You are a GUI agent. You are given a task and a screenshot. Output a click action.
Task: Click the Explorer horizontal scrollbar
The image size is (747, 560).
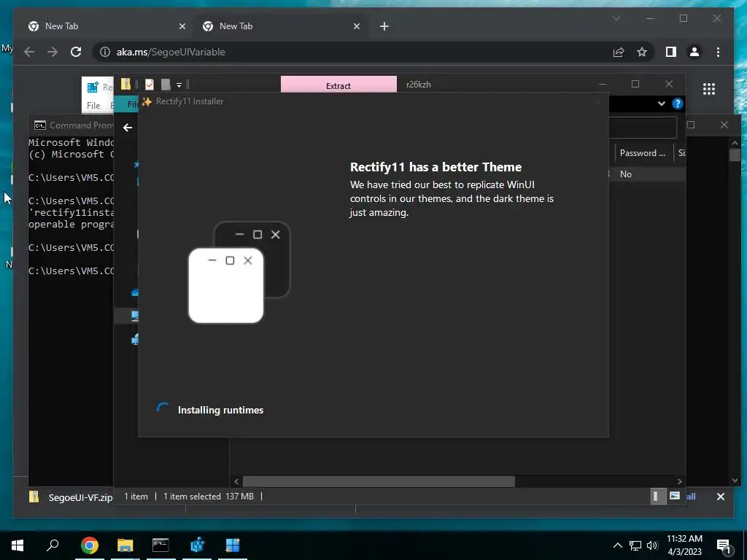coord(379,481)
